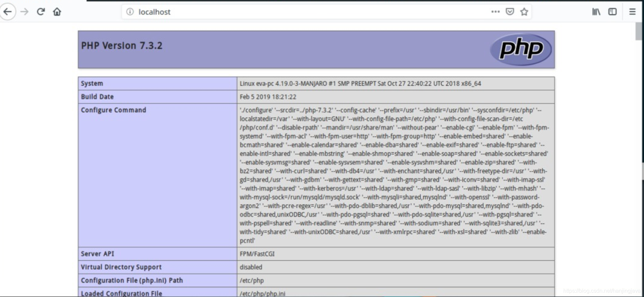Show site information icon in address bar
Image resolution: width=644 pixels, height=297 pixels.
[130, 12]
